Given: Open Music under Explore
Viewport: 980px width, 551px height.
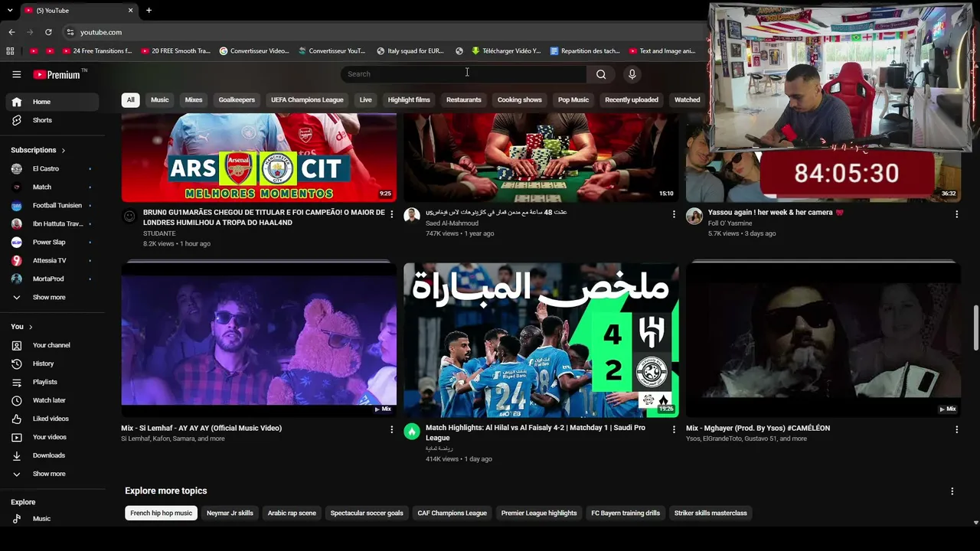Looking at the screenshot, I should (x=52, y=519).
